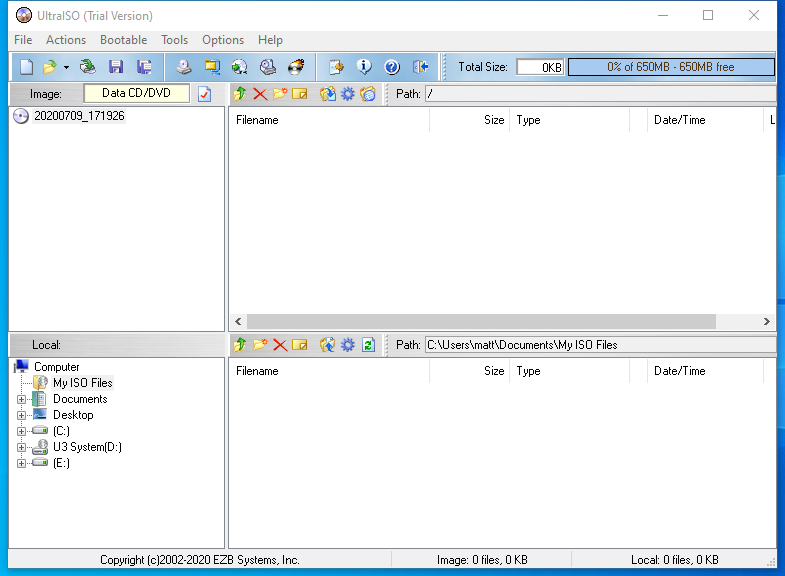Image resolution: width=785 pixels, height=576 pixels.
Task: Sort local list by the Type column header
Action: click(x=569, y=371)
